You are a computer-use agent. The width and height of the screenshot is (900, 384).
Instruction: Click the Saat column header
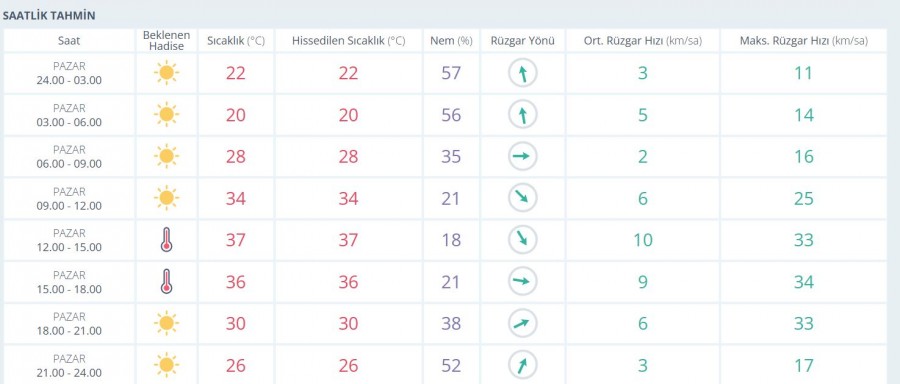69,41
